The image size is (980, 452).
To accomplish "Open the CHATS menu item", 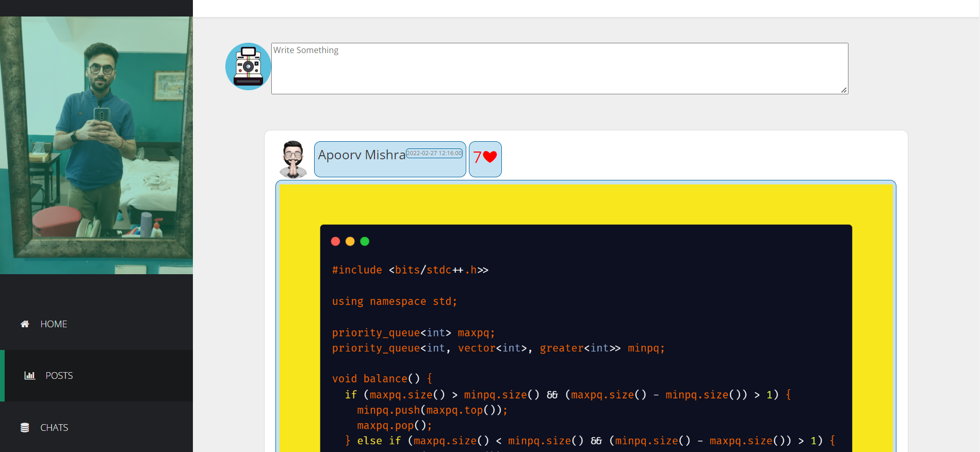I will click(x=96, y=427).
